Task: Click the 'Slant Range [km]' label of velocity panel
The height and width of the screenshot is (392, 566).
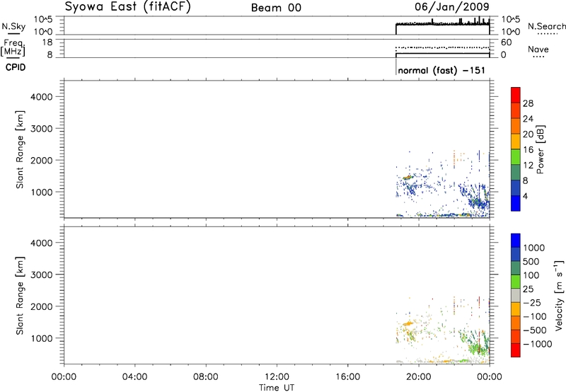Action: (x=20, y=296)
